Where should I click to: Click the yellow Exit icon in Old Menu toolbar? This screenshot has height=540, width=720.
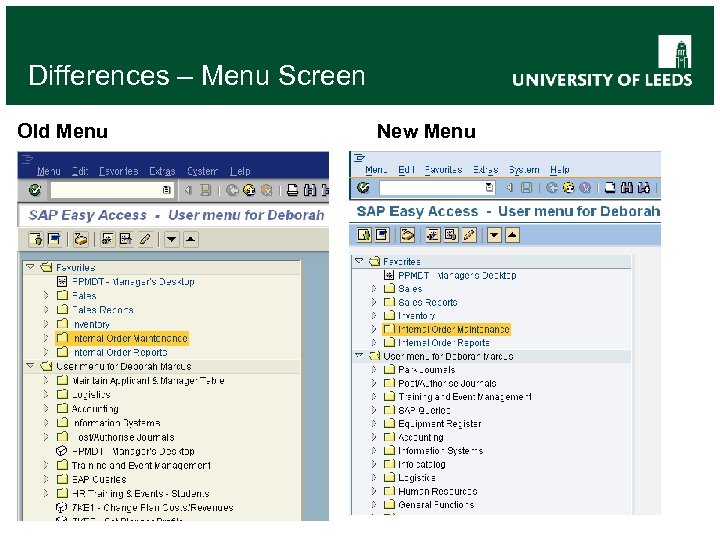pos(249,190)
